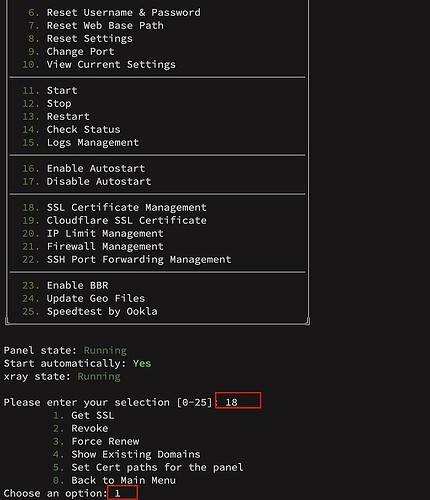Click Disable Autostart entry

pos(87,181)
